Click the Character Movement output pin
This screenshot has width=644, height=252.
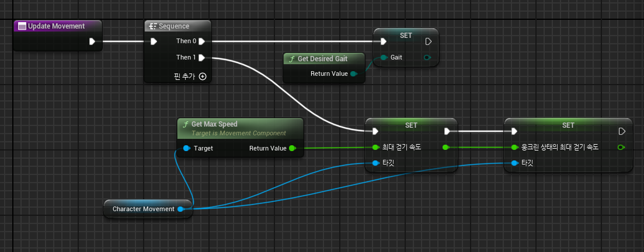click(180, 209)
